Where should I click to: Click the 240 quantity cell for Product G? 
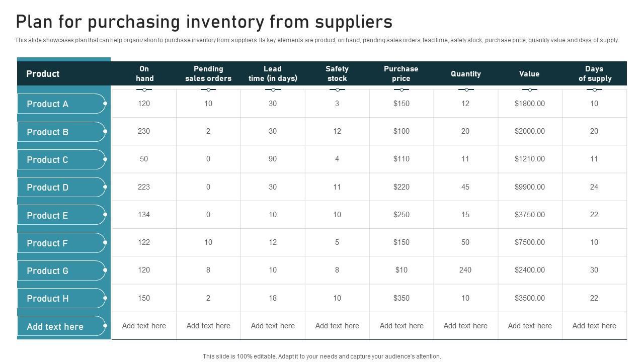click(x=465, y=270)
